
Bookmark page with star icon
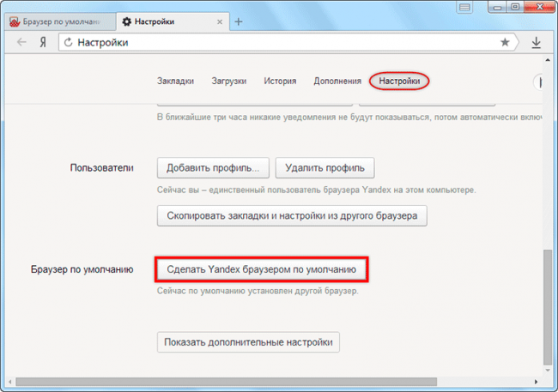[x=505, y=42]
